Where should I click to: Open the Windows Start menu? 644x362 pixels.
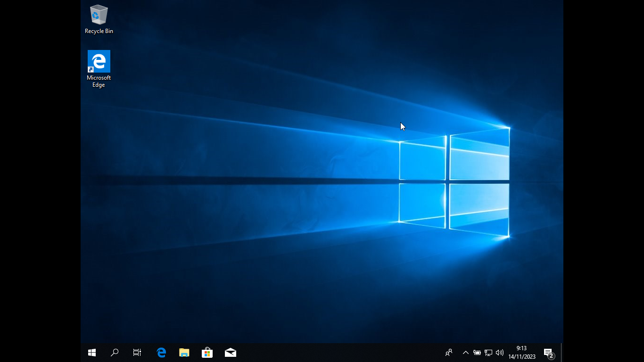pos(92,353)
